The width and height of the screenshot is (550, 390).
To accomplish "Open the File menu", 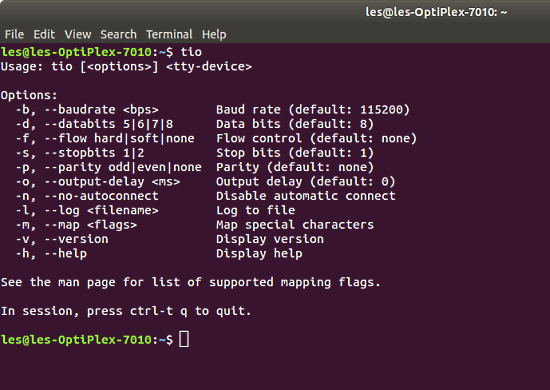I will coord(14,34).
